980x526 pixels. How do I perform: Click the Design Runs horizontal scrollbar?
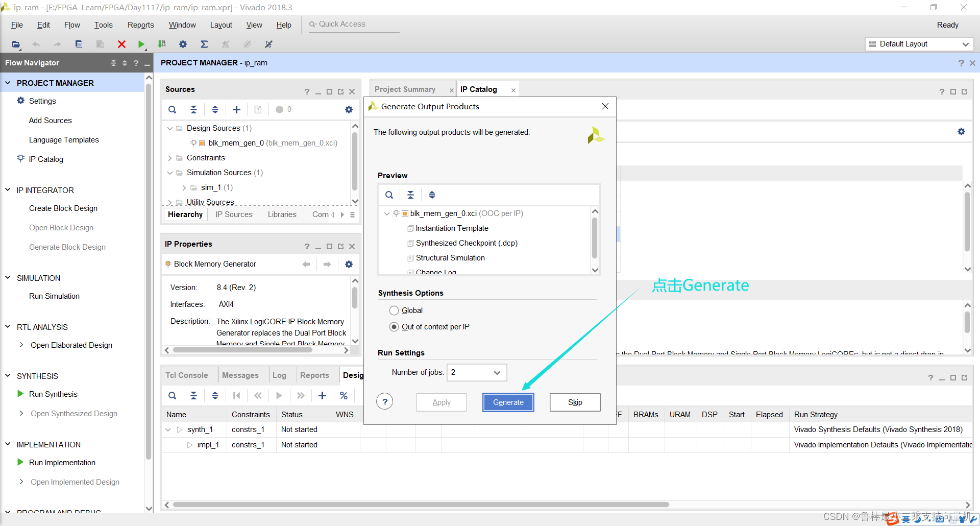(421, 505)
